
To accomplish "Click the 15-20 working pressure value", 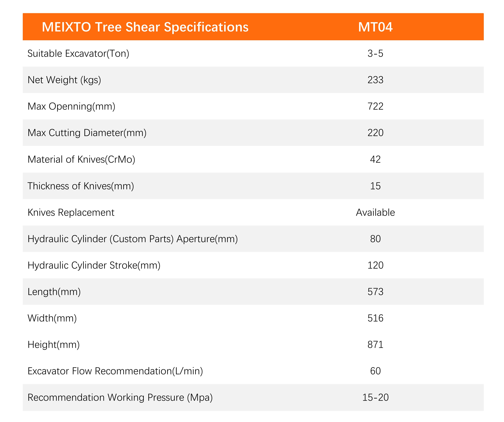I will pyautogui.click(x=375, y=397).
